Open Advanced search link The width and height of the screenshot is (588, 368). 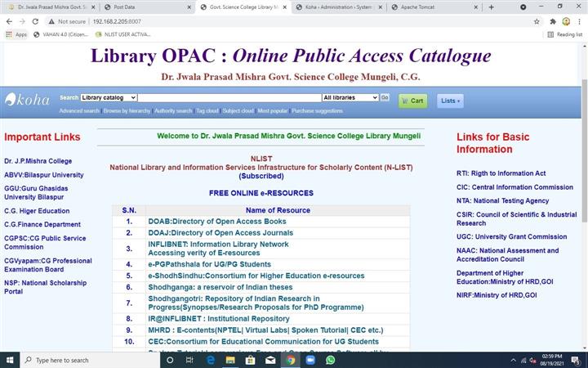79,110
